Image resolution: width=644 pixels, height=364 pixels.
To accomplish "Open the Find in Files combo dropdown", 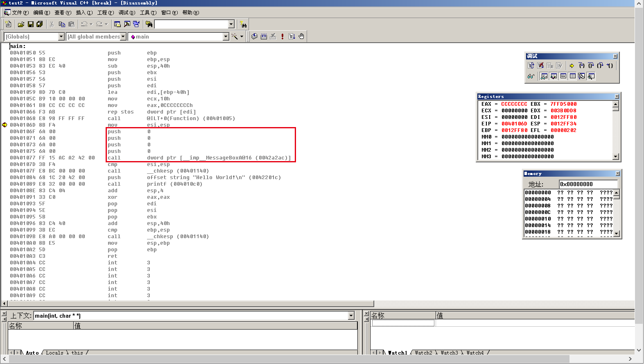I will pos(231,24).
